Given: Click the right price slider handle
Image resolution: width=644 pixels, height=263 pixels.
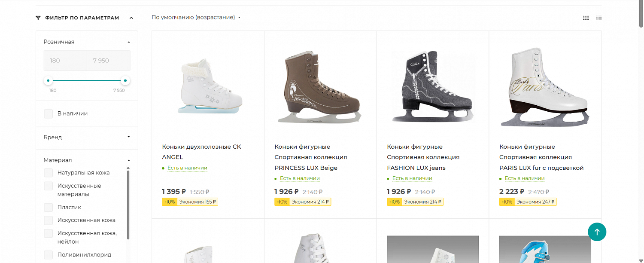Looking at the screenshot, I should click(125, 80).
